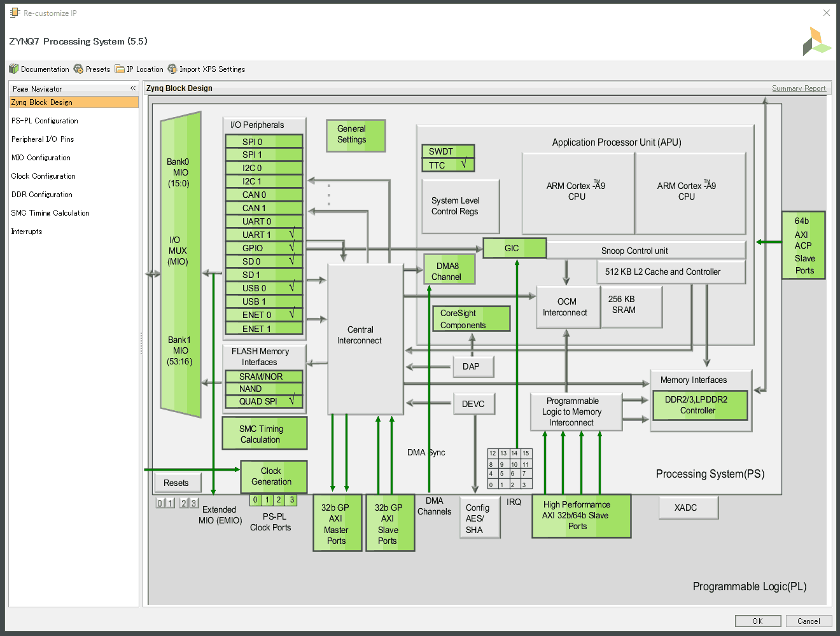The image size is (840, 636).
Task: Click the checked QUAD SPI block
Action: coord(264,401)
